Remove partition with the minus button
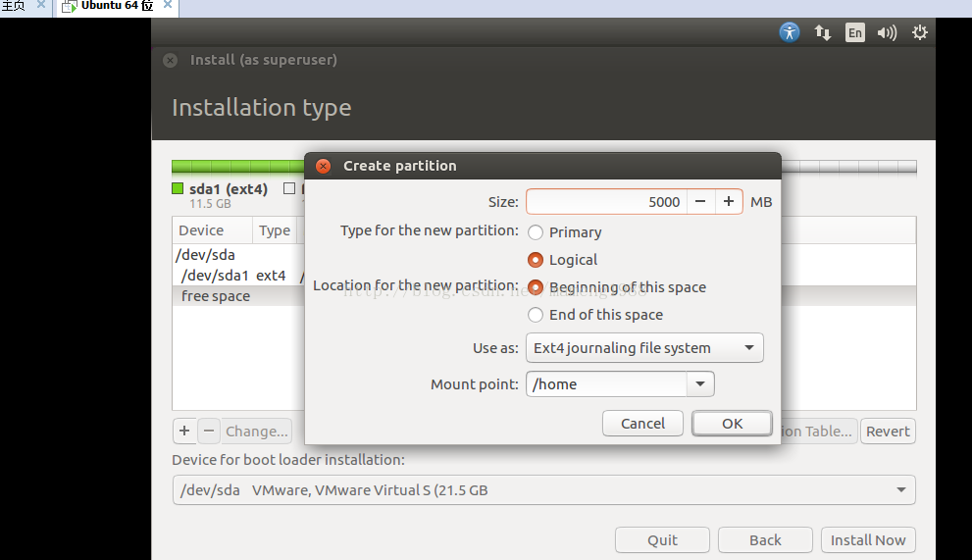 [209, 431]
